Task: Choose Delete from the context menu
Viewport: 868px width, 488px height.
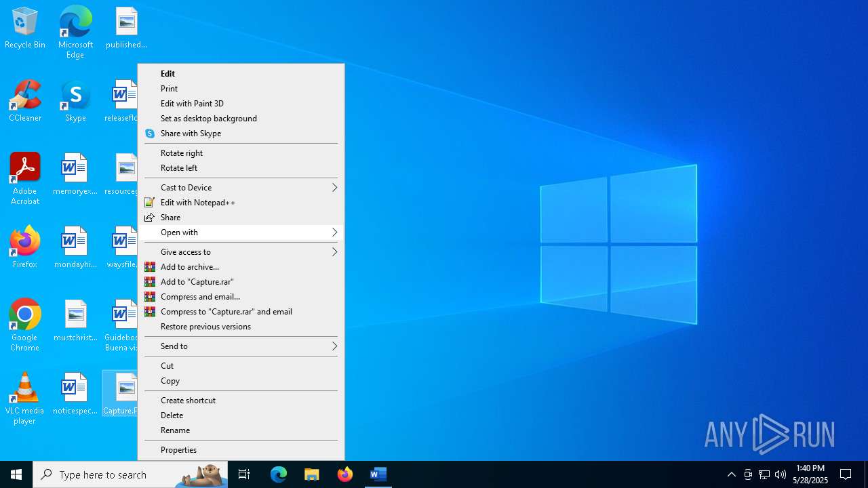Action: (x=241, y=415)
